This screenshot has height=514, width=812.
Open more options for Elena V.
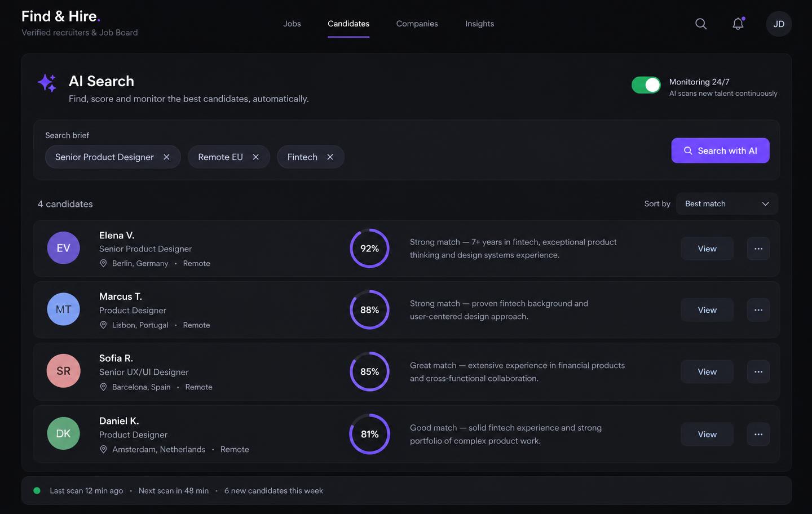click(x=758, y=249)
